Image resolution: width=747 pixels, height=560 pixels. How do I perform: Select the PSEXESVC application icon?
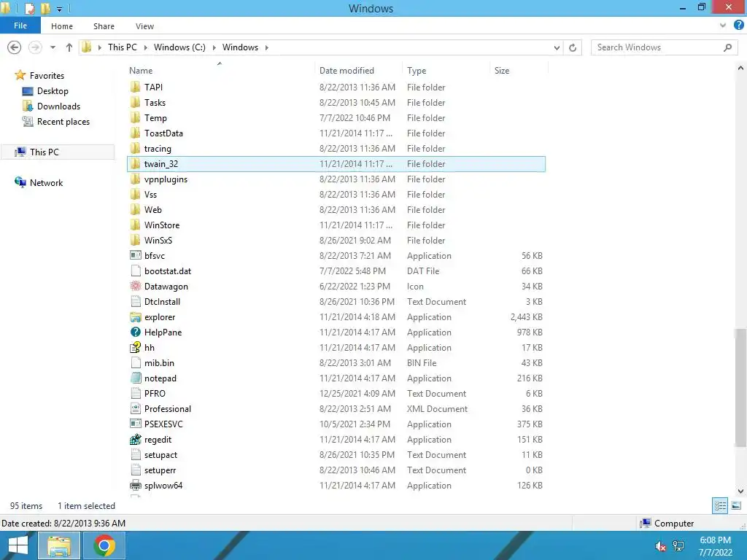[x=136, y=424]
